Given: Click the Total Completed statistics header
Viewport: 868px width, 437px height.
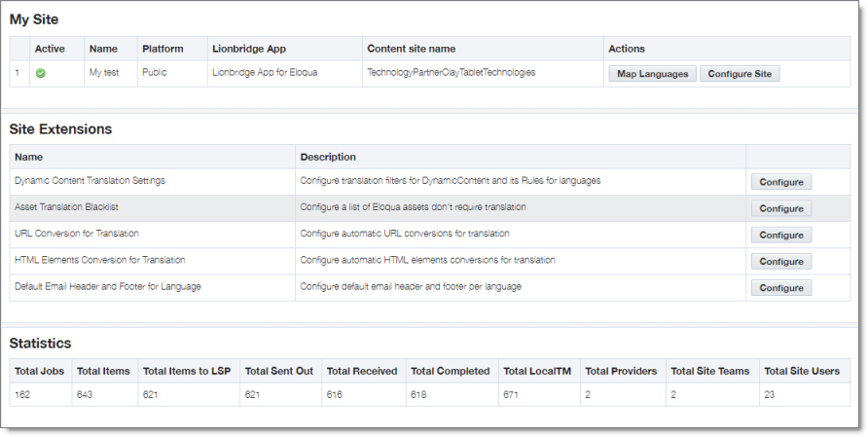Looking at the screenshot, I should 450,371.
